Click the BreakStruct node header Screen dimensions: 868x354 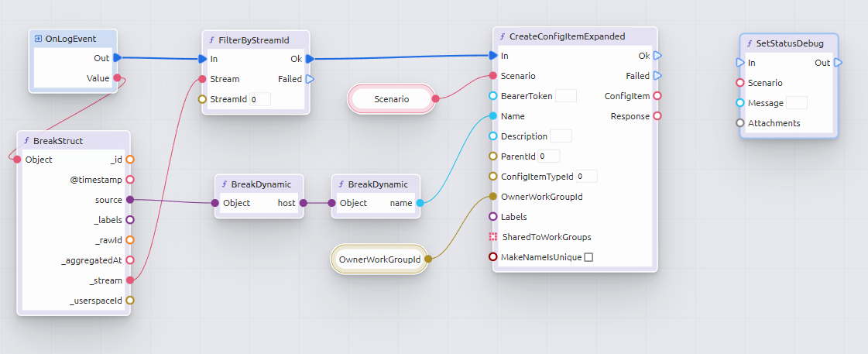[74, 141]
